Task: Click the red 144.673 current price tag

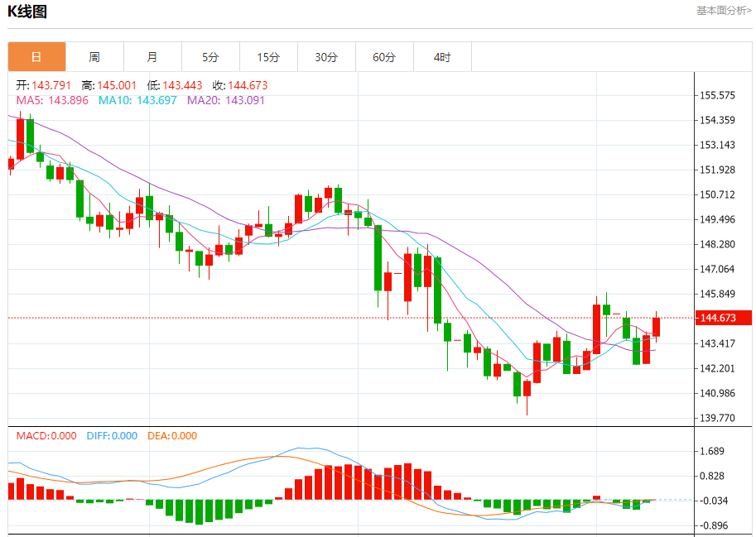Action: 723,318
